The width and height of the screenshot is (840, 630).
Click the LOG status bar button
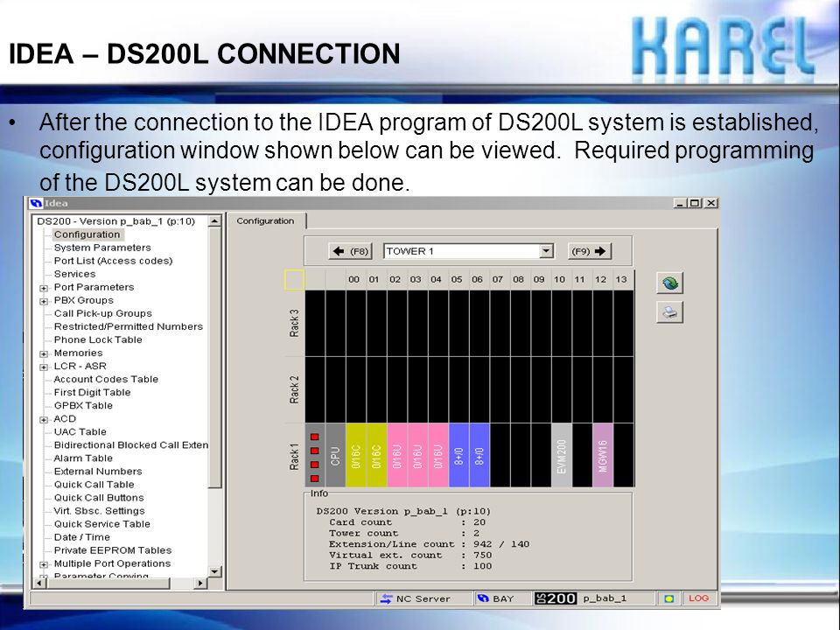698,598
